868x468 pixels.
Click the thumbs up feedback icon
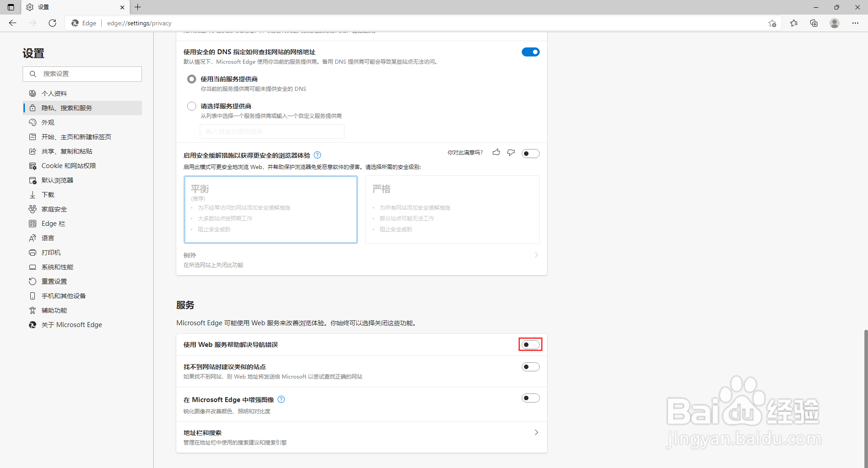point(496,153)
